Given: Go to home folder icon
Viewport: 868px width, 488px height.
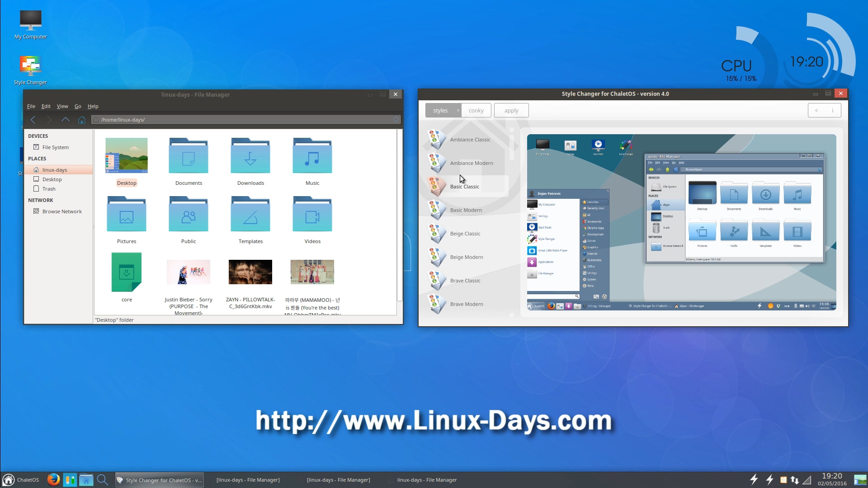Looking at the screenshot, I should tap(82, 120).
